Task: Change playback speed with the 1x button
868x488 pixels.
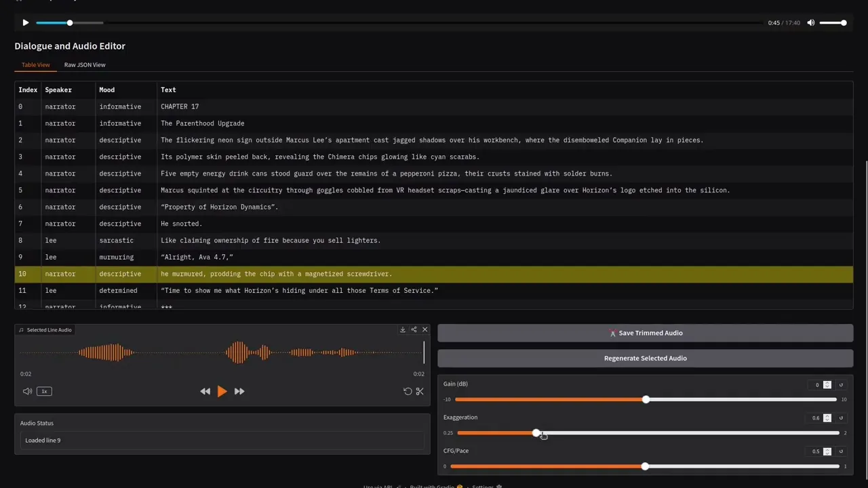Action: tap(44, 391)
